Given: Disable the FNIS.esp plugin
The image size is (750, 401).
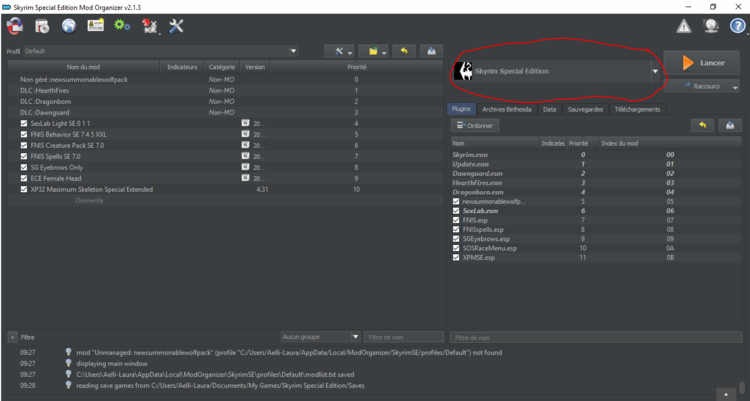Looking at the screenshot, I should 456,220.
